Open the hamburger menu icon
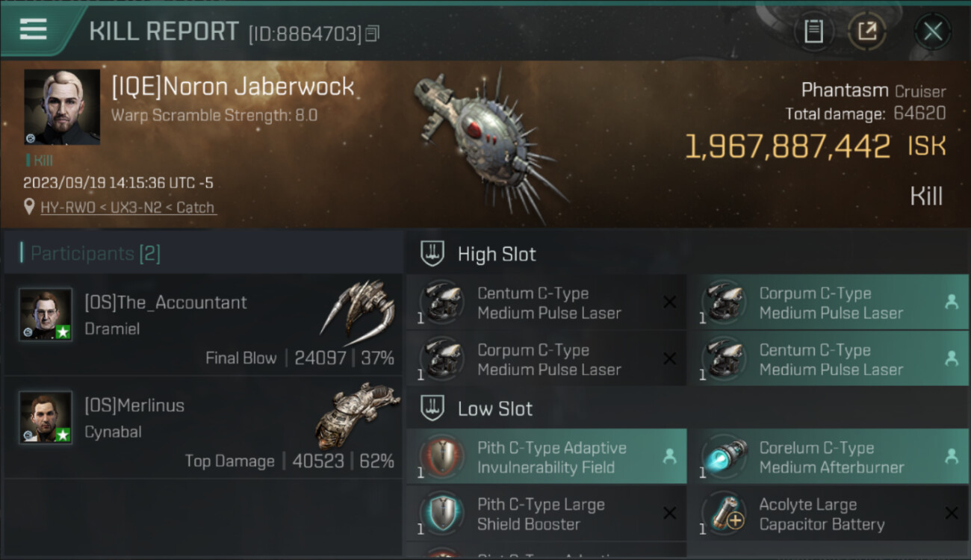 [34, 29]
